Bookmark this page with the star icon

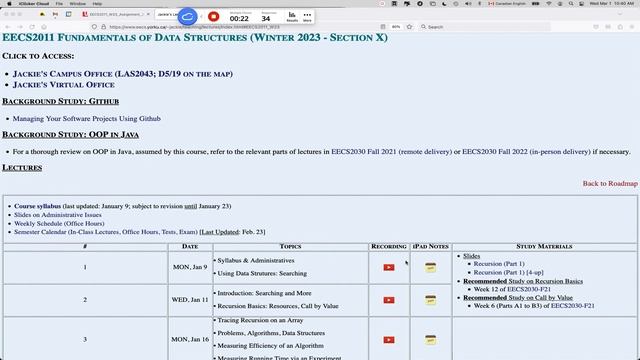coord(409,27)
